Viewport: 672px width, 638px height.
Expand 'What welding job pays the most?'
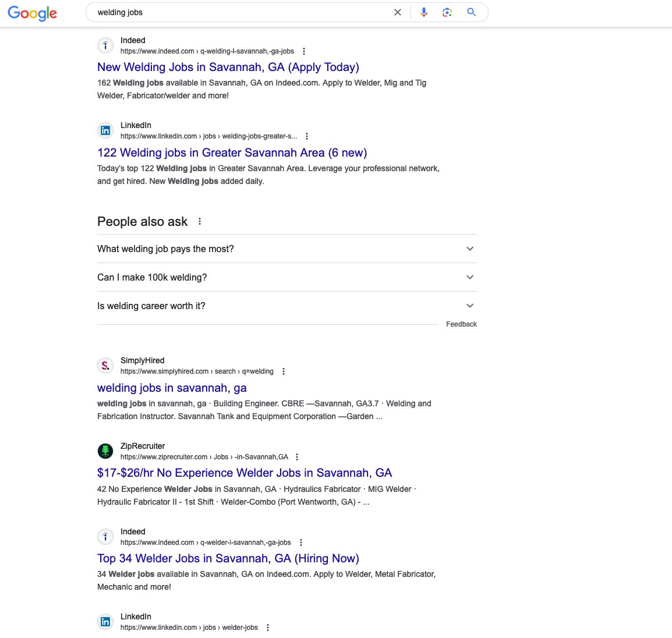point(287,249)
